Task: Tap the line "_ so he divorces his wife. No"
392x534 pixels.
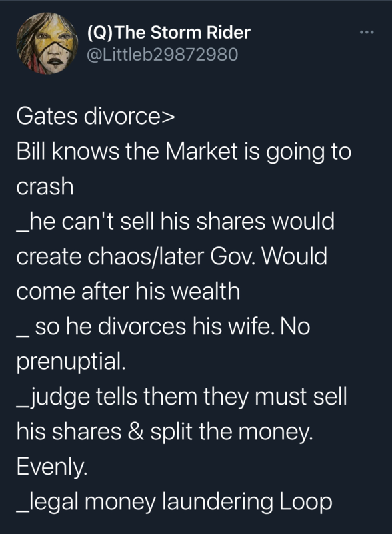Action: [163, 326]
